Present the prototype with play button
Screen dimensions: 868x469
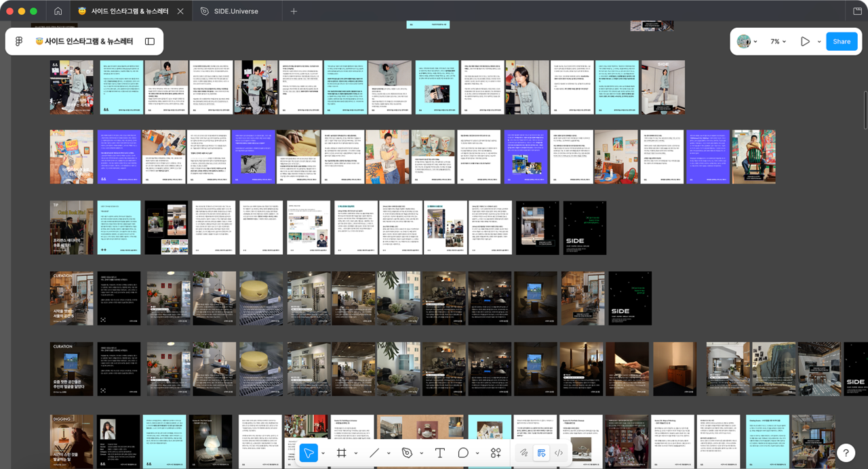pos(805,41)
